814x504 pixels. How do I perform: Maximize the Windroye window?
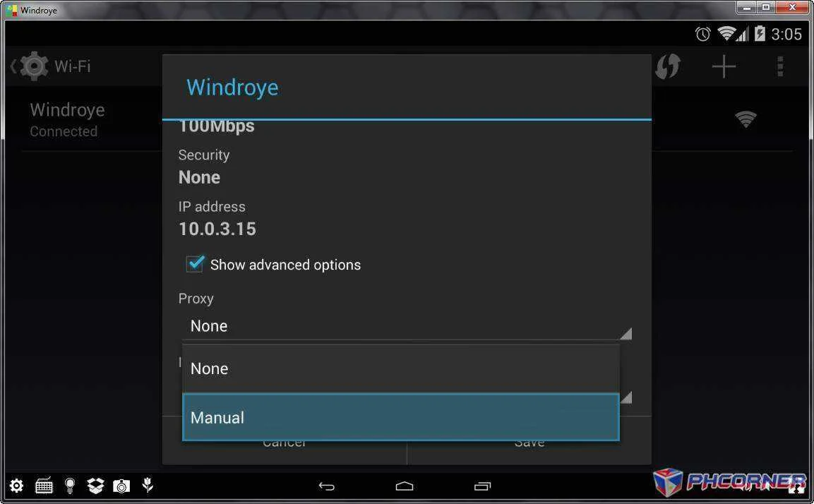pos(766,7)
